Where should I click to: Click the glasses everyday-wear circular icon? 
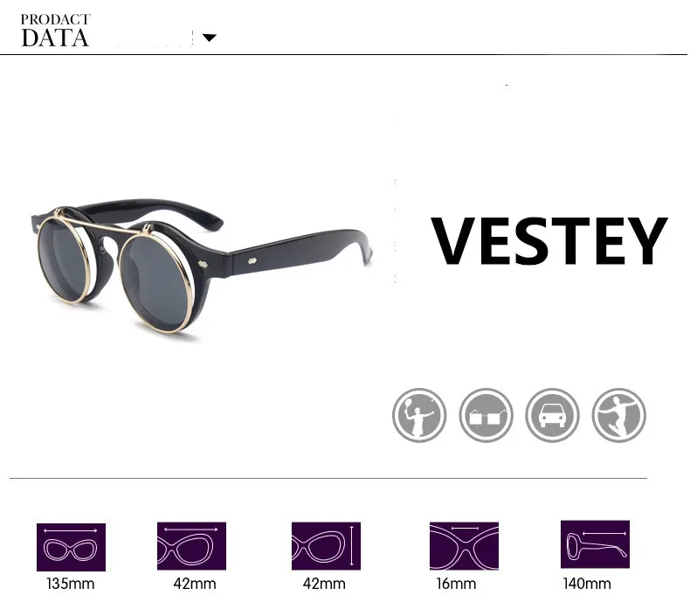[486, 415]
